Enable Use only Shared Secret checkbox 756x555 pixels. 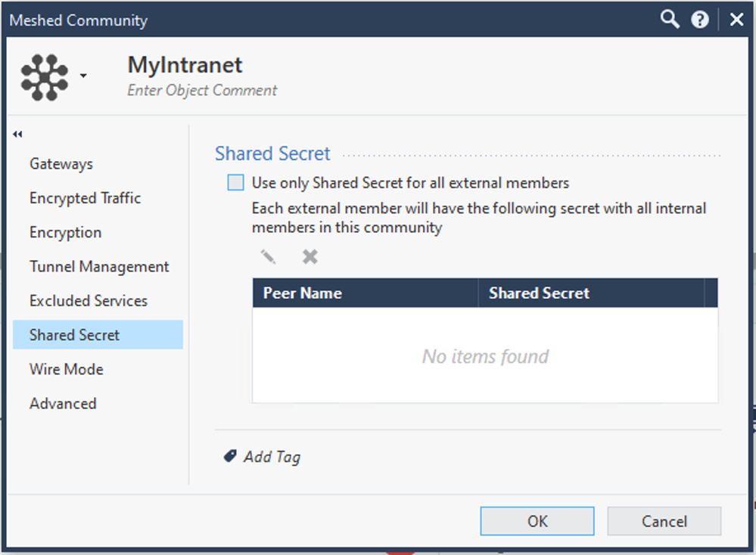click(236, 182)
